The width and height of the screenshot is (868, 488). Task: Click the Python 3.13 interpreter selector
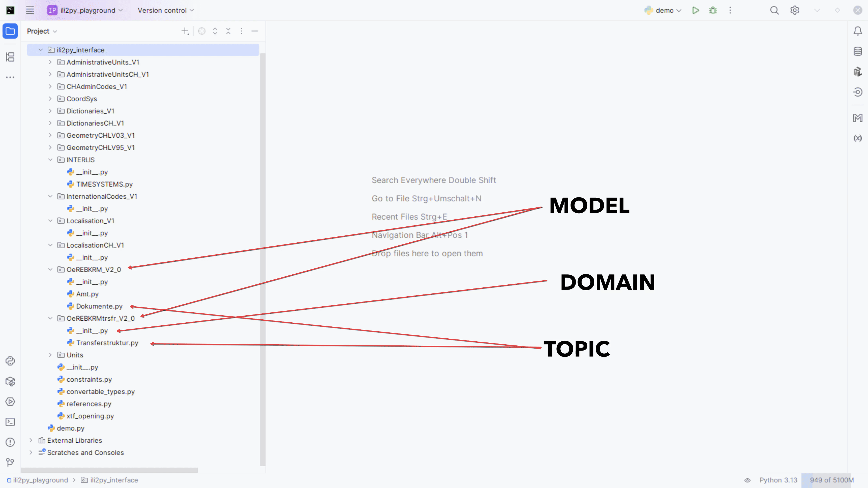[778, 480]
